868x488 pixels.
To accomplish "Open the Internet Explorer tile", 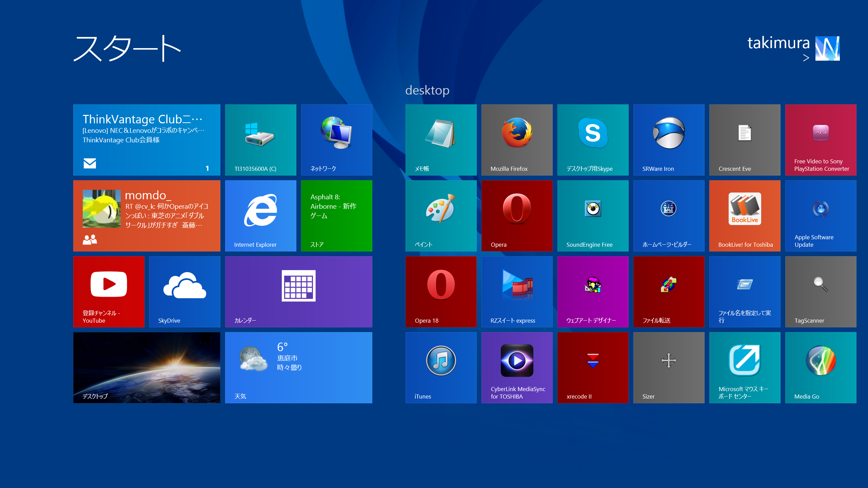I will point(260,216).
